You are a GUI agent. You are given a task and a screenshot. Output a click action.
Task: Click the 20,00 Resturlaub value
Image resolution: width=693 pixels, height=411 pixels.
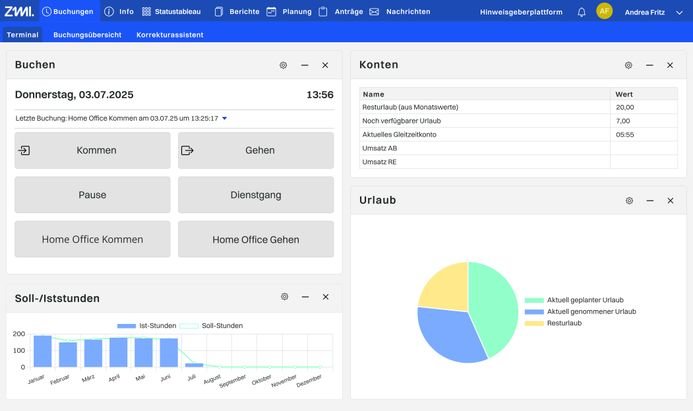click(624, 107)
